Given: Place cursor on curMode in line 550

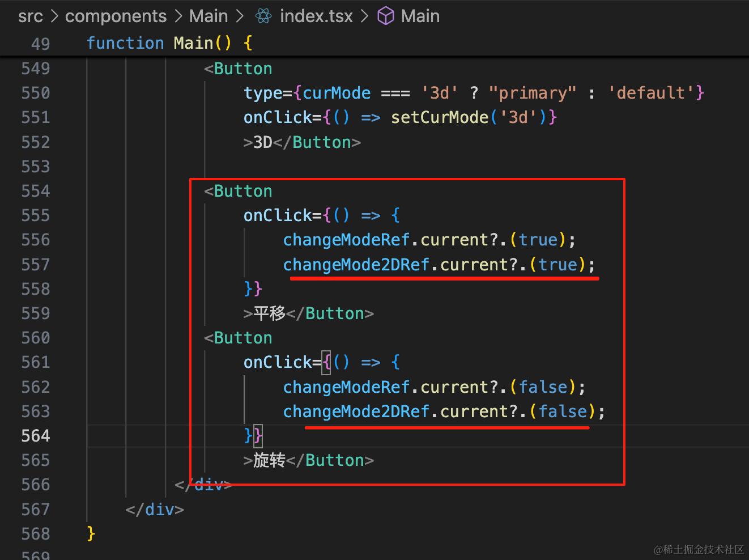Looking at the screenshot, I should (337, 93).
